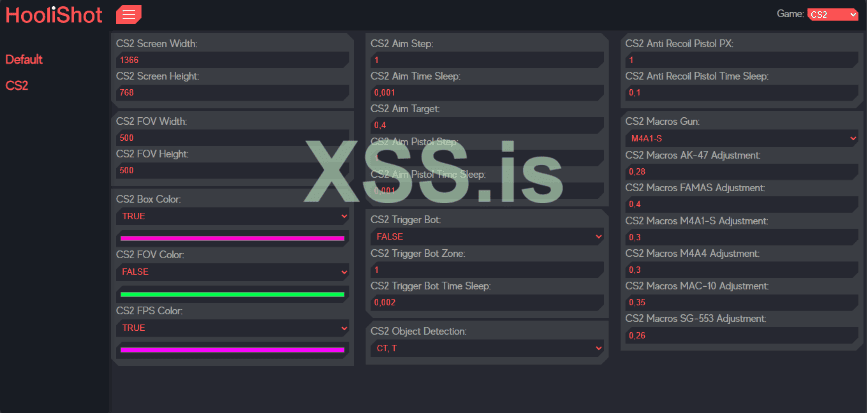Open the CS2 Object Detection dropdown
Viewport: 867px width, 413px height.
click(x=487, y=348)
